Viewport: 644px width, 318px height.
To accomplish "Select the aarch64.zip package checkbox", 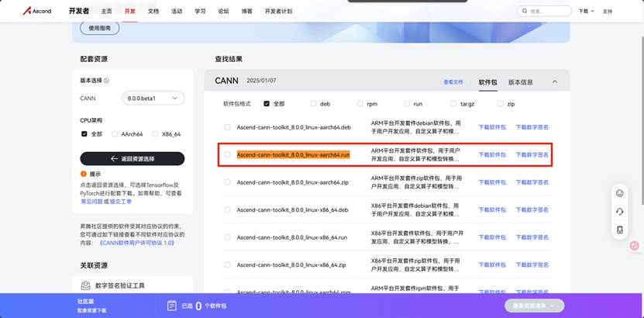I will 227,182.
